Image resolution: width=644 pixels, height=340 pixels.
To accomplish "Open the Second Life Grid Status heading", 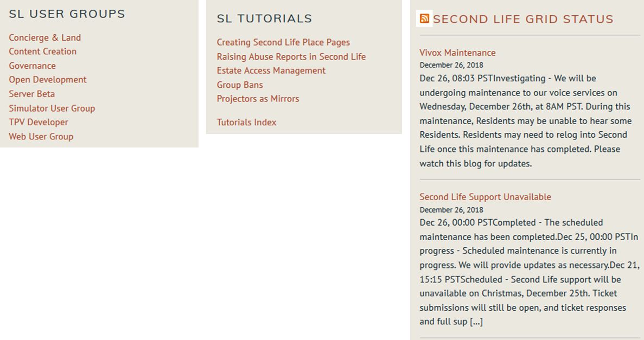I will tap(523, 20).
